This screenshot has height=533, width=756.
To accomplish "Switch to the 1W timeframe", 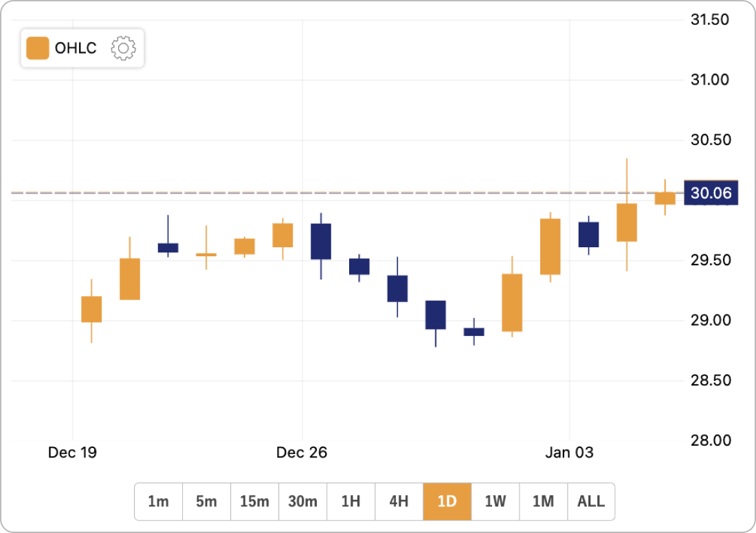I will [495, 501].
